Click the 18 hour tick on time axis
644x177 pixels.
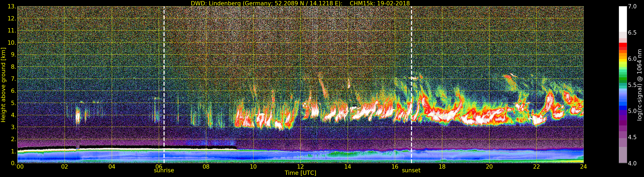coord(442,167)
